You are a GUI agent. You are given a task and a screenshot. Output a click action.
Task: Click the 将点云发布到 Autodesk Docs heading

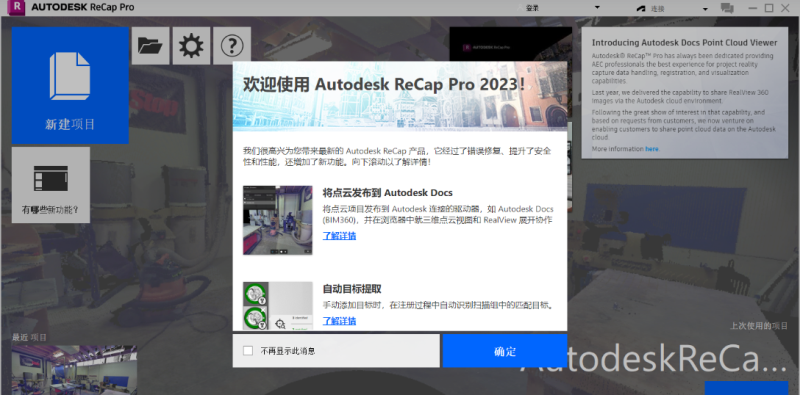point(388,193)
